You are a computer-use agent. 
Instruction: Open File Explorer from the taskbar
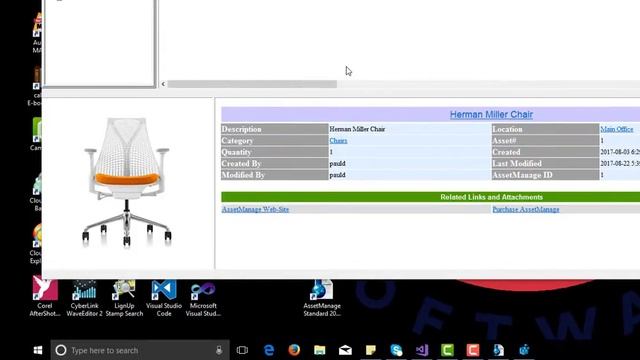pos(320,350)
